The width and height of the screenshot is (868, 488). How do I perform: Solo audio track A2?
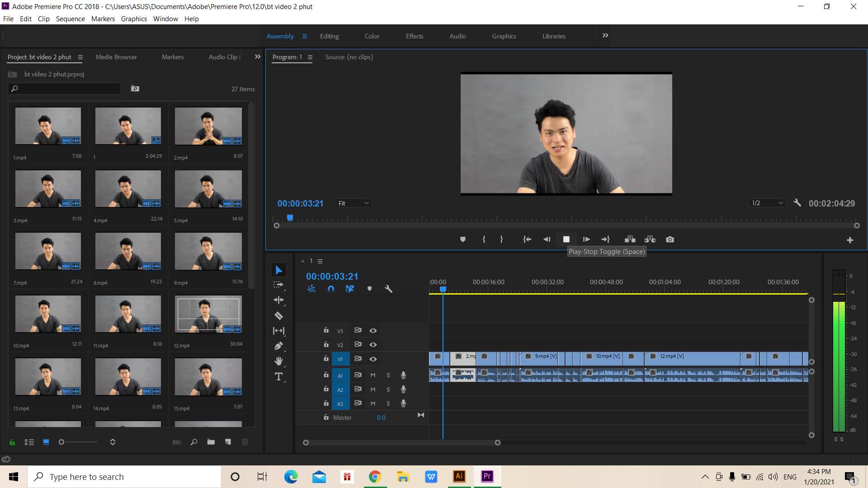pos(388,389)
